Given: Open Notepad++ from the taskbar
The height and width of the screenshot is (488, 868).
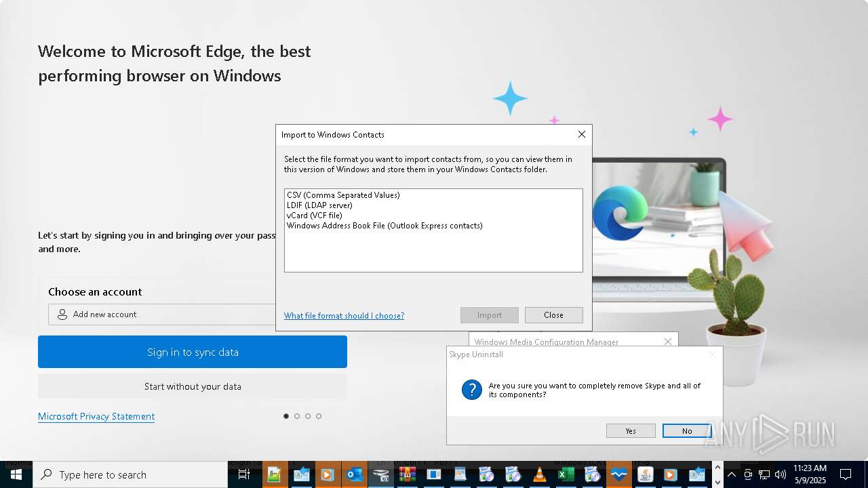Looking at the screenshot, I should [274, 474].
